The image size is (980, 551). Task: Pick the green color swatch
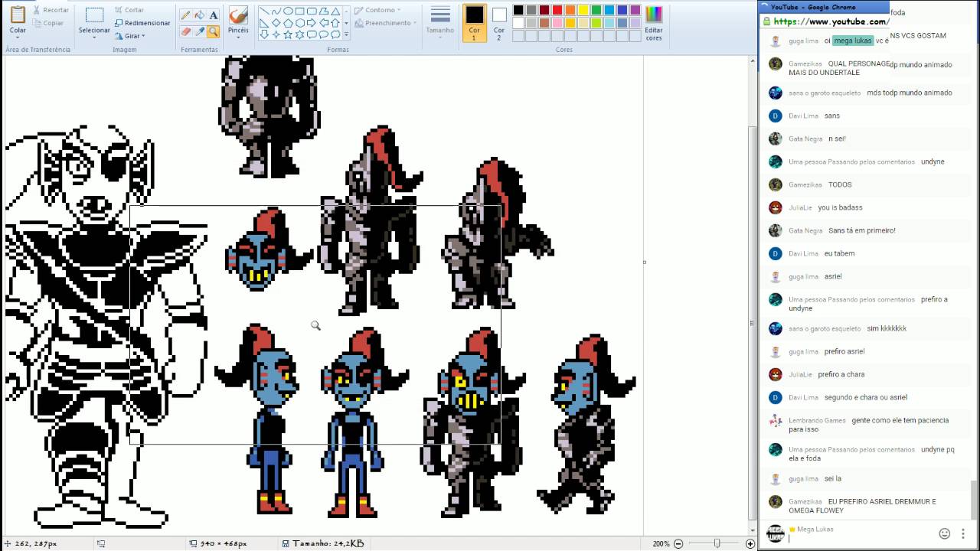point(596,10)
